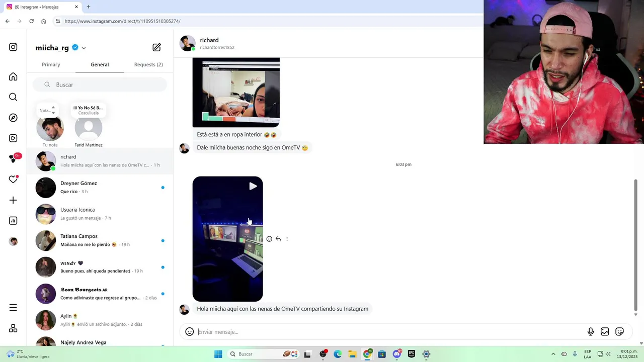
Task: Open File Explorer from taskbar
Action: click(352, 354)
